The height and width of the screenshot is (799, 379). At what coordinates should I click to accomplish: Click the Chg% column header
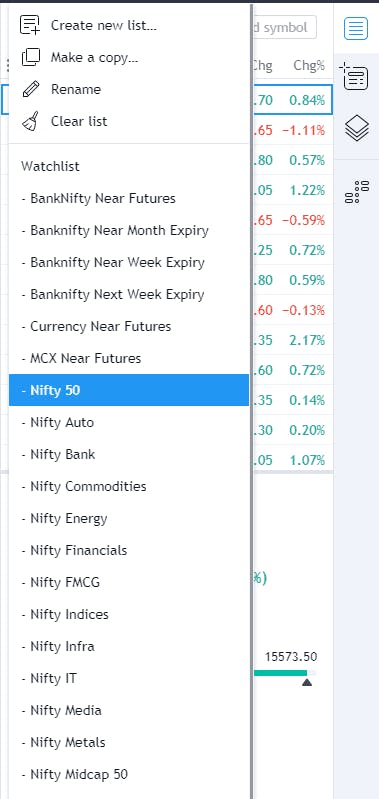309,66
